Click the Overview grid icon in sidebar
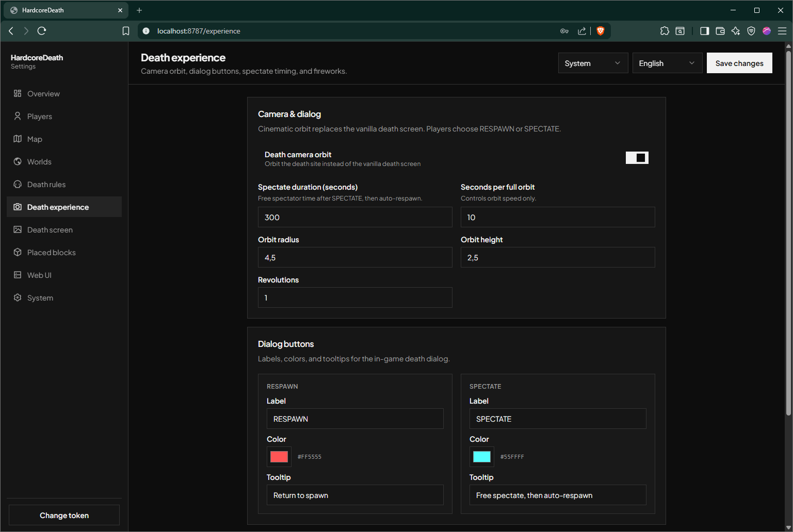The width and height of the screenshot is (793, 532). tap(18, 93)
